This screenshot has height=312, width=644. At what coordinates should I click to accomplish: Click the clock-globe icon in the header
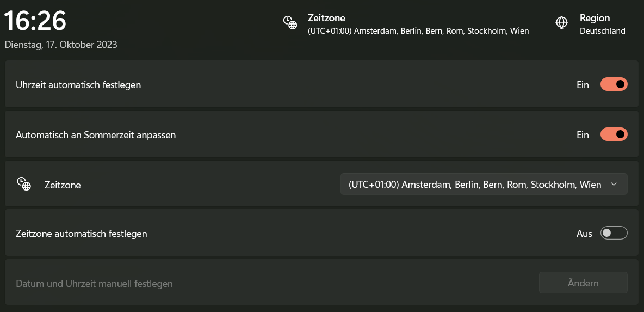coord(290,23)
